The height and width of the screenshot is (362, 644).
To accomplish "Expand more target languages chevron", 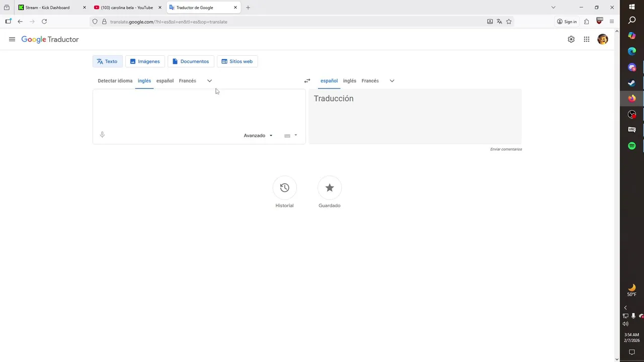I will pyautogui.click(x=392, y=80).
